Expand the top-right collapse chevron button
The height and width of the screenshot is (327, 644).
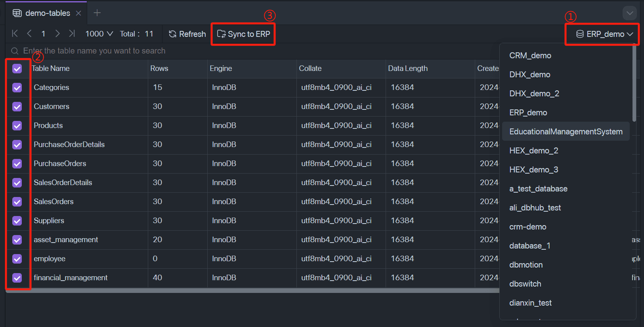[630, 13]
